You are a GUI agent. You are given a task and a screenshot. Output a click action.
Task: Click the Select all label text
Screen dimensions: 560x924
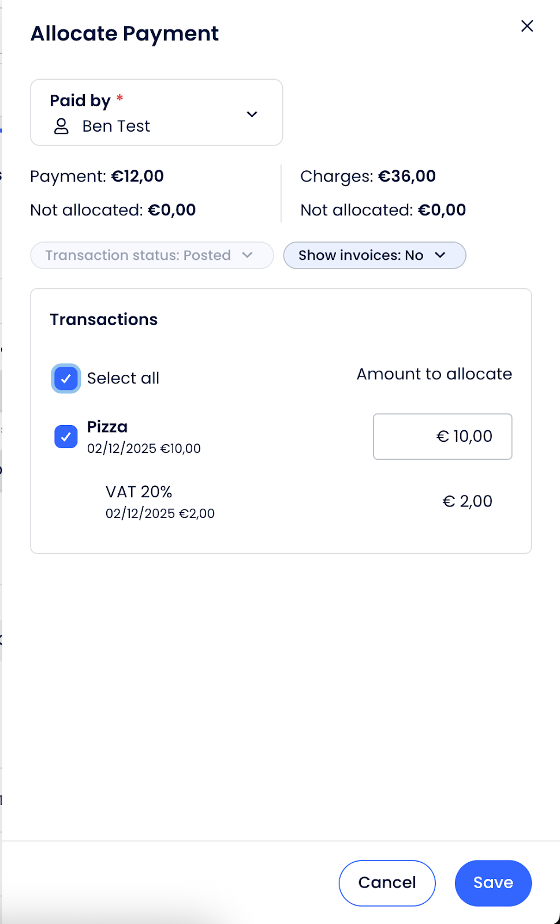123,378
